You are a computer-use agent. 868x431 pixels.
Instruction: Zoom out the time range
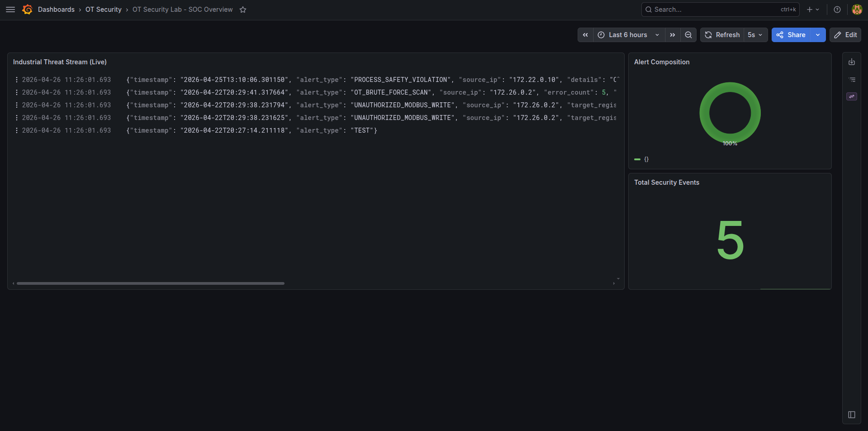coord(688,35)
